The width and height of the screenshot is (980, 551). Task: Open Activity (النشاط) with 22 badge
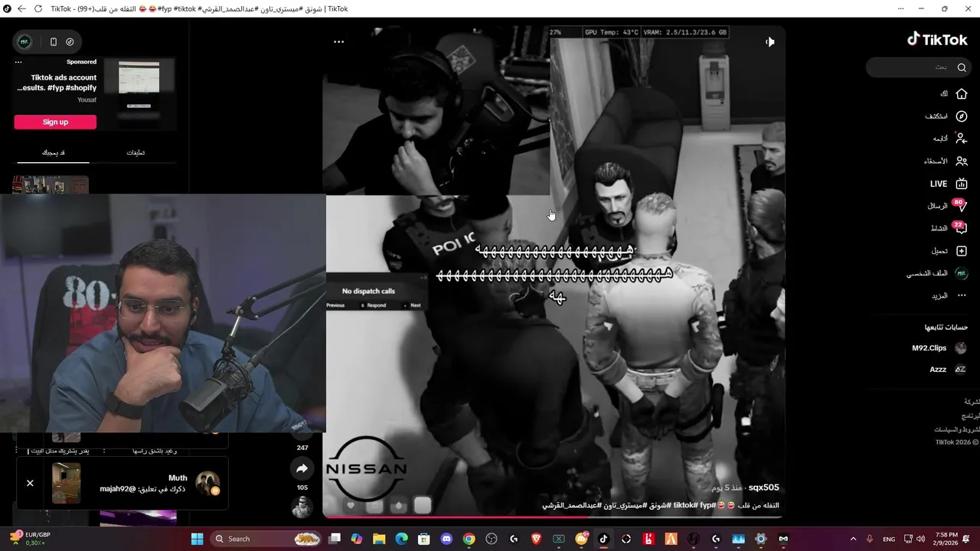tap(961, 228)
